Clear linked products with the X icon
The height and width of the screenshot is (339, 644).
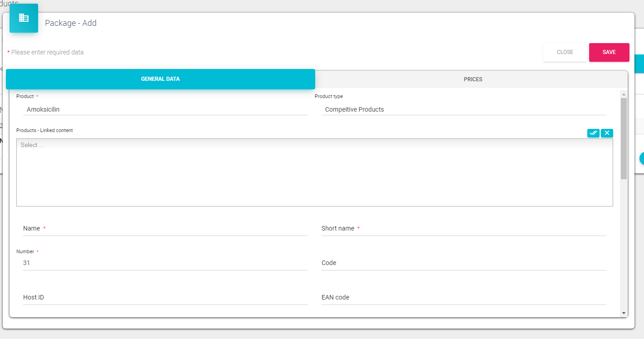coord(607,133)
